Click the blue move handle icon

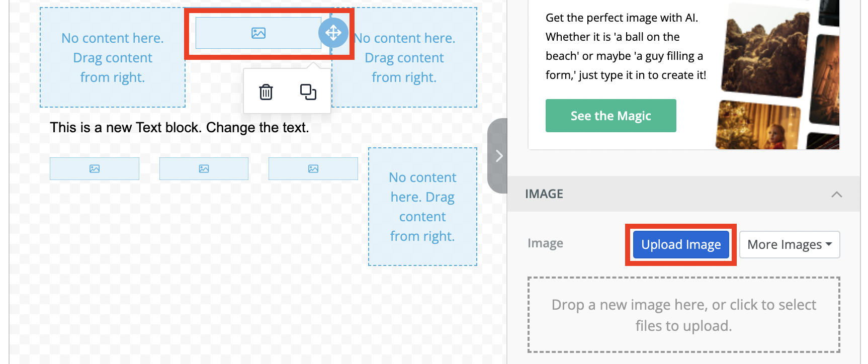coord(333,33)
